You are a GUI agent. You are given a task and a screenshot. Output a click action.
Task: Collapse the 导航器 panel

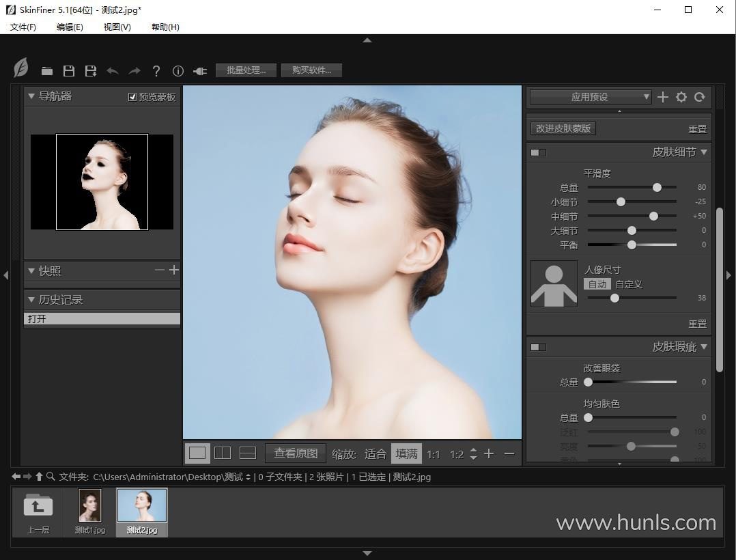click(x=31, y=96)
